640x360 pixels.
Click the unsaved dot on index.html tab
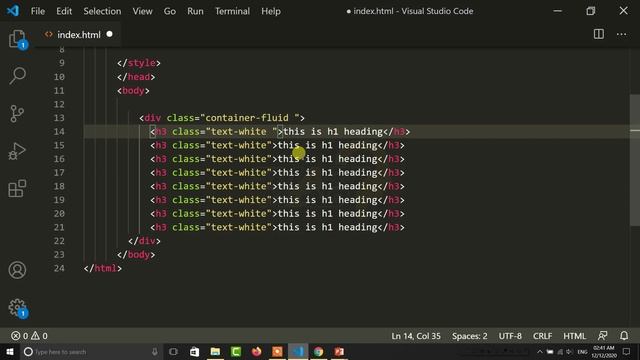click(x=109, y=34)
